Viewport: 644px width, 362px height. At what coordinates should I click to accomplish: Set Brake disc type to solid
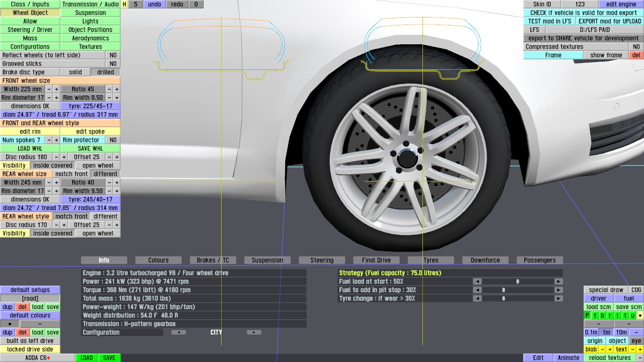tap(75, 72)
